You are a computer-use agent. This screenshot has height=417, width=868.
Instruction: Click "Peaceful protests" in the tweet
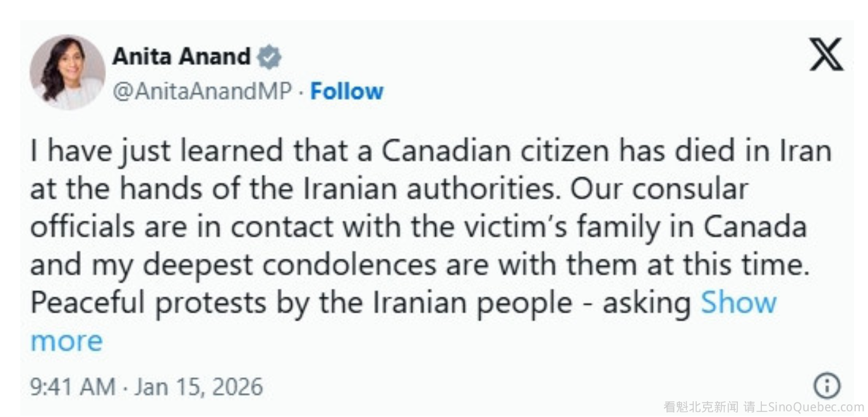(148, 303)
